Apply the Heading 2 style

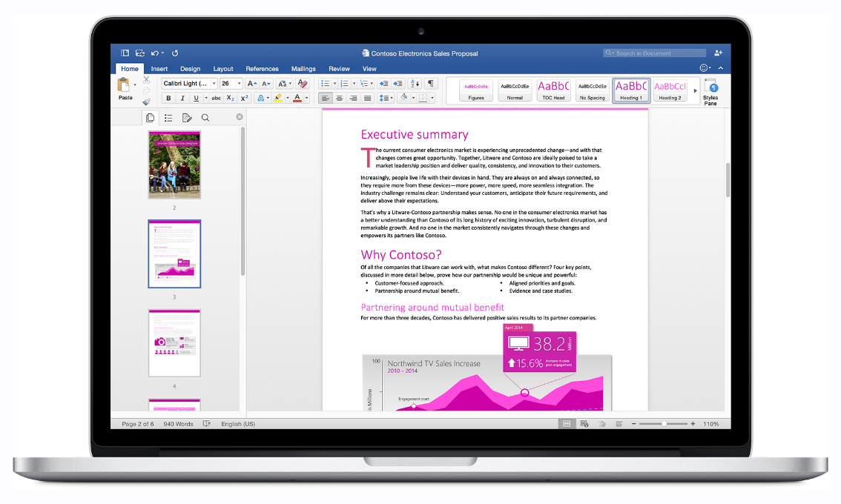(670, 90)
